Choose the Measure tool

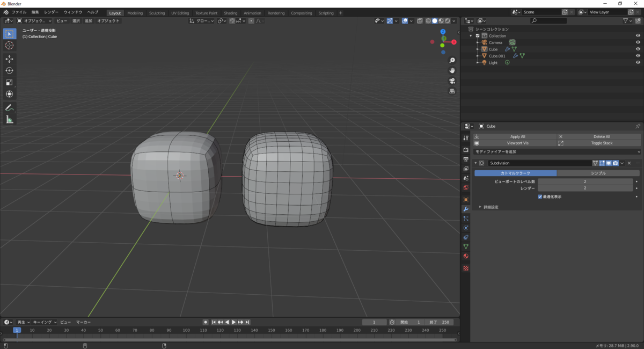pyautogui.click(x=9, y=120)
